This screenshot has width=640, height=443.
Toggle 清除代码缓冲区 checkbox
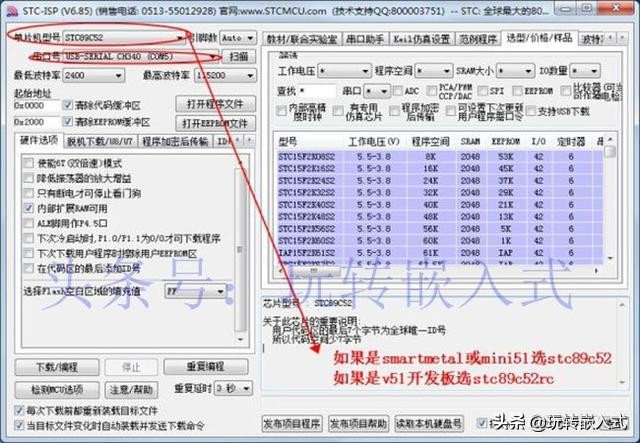(68, 105)
